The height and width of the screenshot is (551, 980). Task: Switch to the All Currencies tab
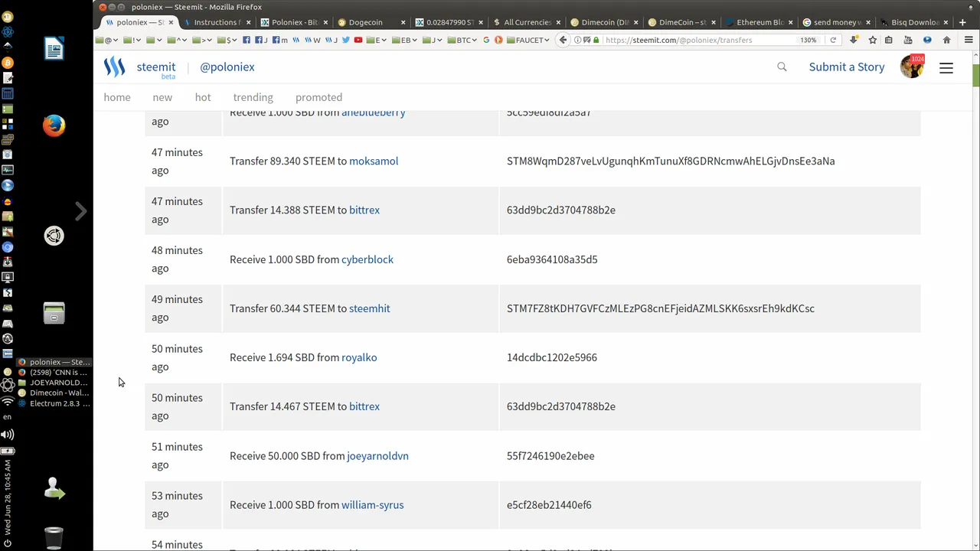(525, 22)
